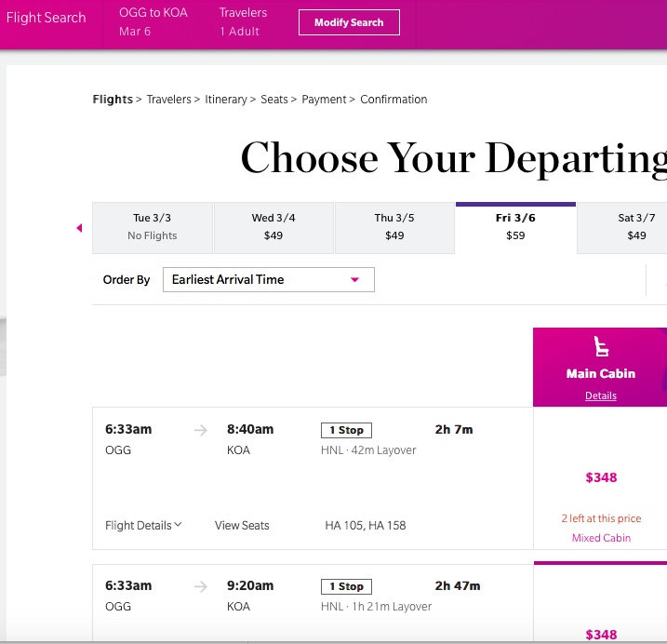Click the arrow icon in the 8:40am flight row
Viewport: 667px width, 644px height.
pyautogui.click(x=200, y=430)
